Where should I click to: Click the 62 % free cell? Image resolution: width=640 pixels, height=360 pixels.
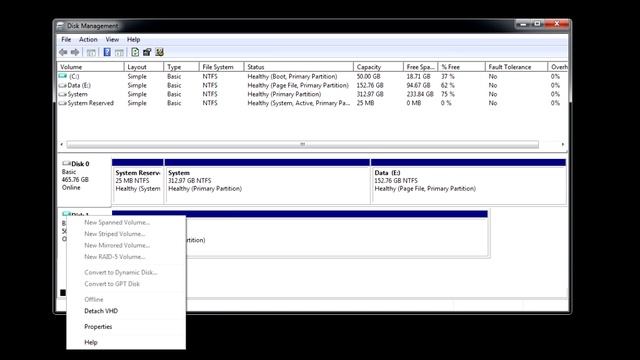click(x=448, y=86)
